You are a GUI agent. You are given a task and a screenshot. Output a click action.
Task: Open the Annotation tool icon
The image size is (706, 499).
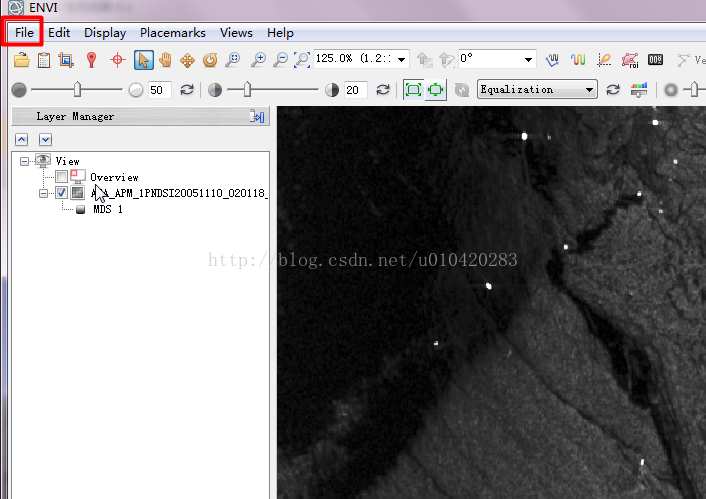(x=604, y=59)
